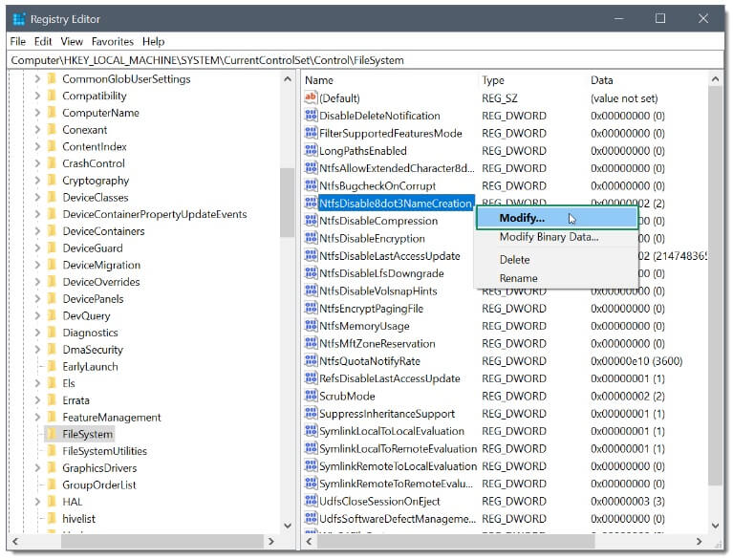
Task: Click the DWORD icon beside LongPathsEnabled
Action: click(x=310, y=150)
